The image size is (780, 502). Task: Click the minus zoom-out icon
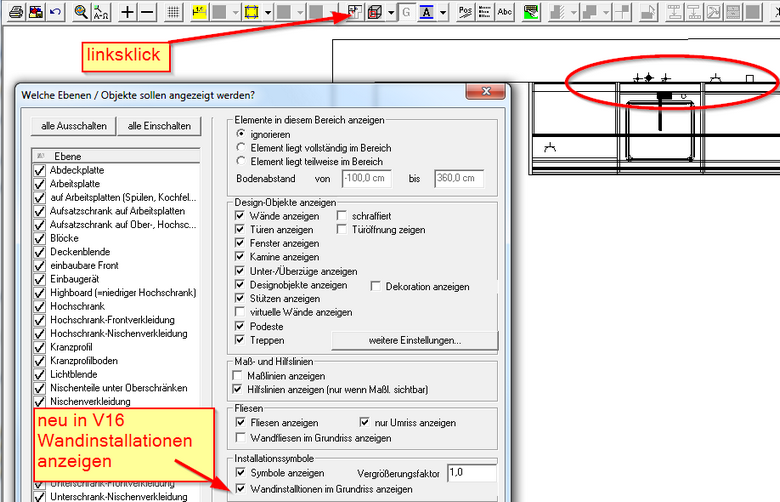147,12
